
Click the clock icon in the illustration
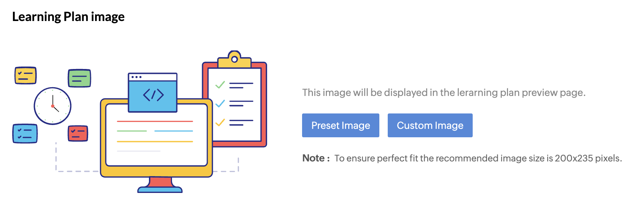tap(52, 106)
